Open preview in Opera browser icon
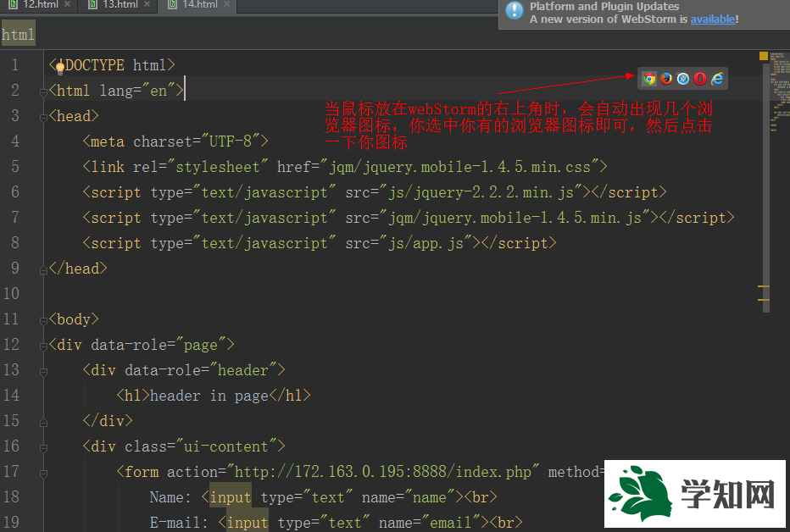Viewport: 790px width, 532px height. (x=700, y=79)
